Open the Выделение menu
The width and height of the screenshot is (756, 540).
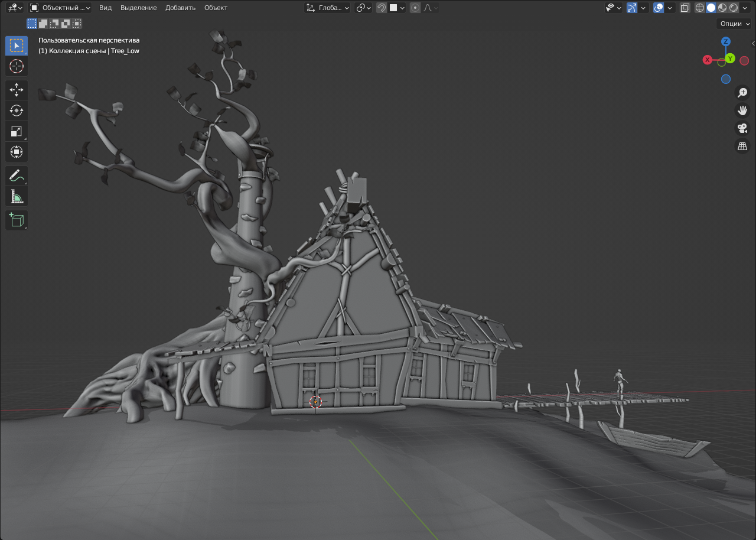[x=139, y=8]
